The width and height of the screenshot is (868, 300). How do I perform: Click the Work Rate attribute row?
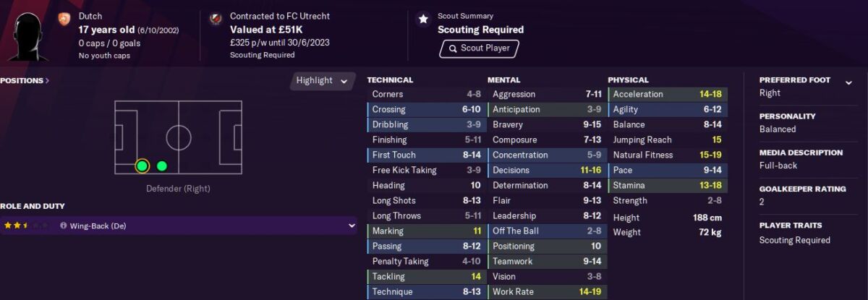pos(547,291)
